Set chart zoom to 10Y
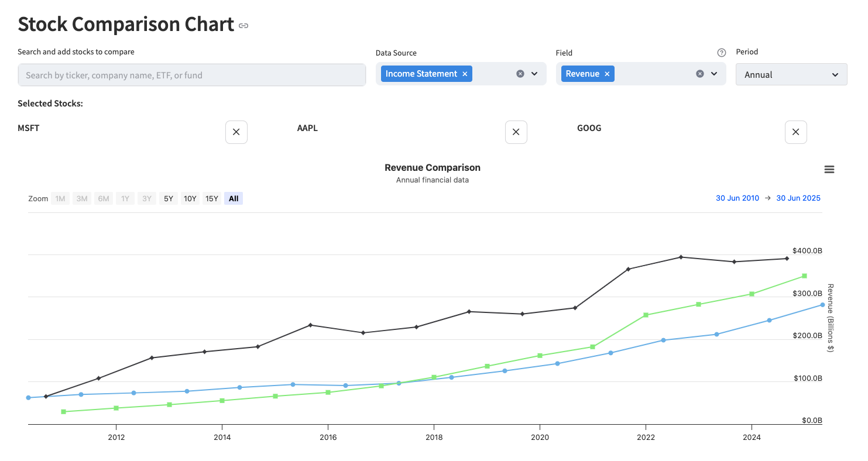The height and width of the screenshot is (461, 868). coord(190,199)
